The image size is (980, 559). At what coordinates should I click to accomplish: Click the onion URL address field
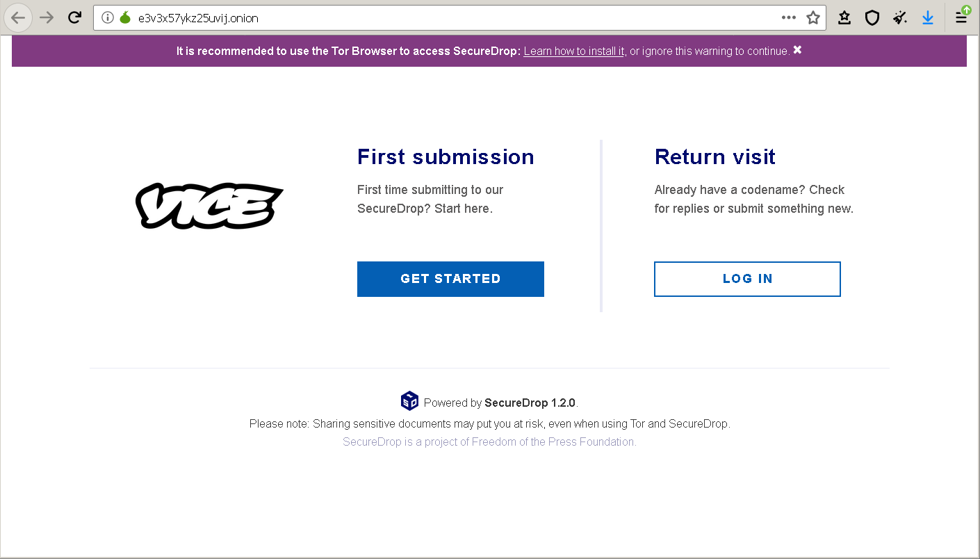(x=445, y=18)
